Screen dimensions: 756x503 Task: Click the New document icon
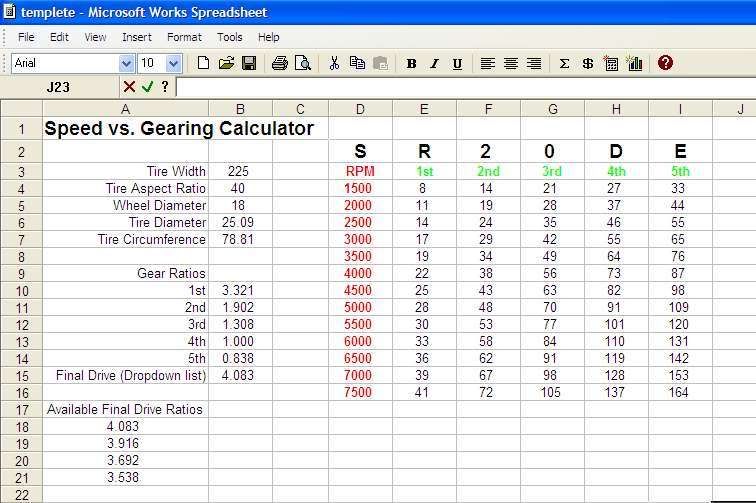click(203, 63)
